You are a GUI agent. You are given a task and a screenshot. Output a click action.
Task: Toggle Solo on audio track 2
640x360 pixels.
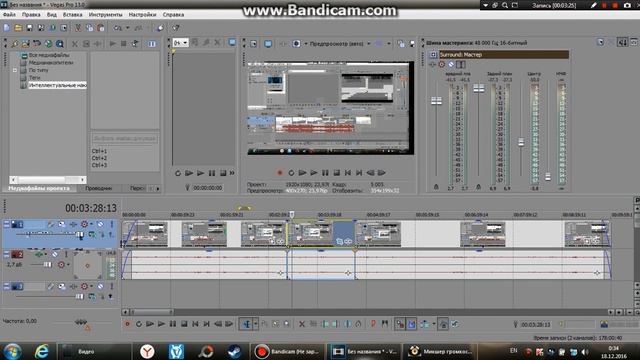click(x=66, y=254)
